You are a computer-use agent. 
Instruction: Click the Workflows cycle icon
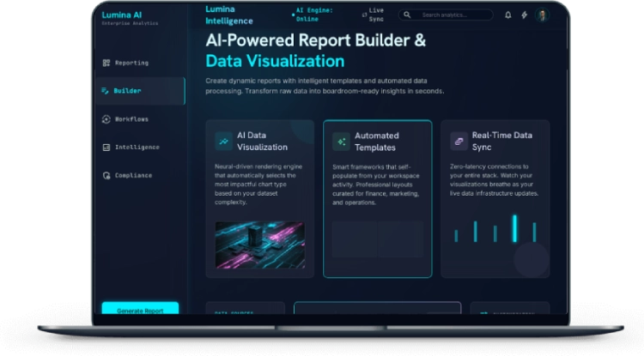(x=106, y=119)
